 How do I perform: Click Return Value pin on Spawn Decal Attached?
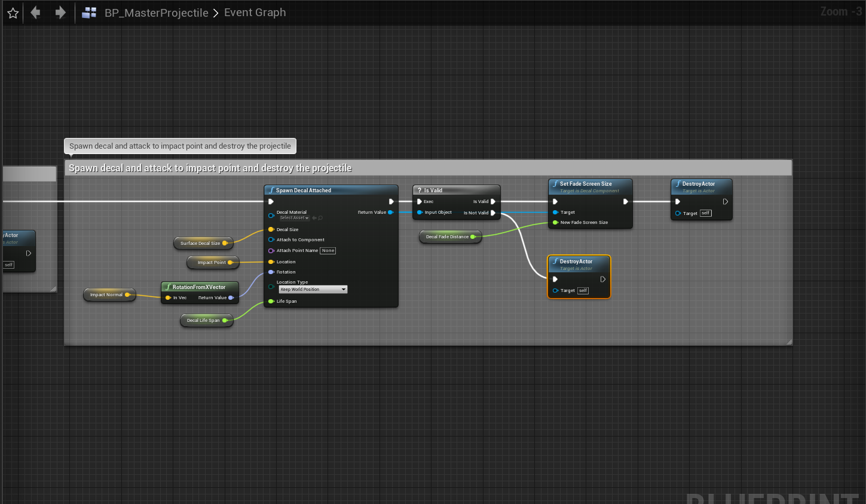coord(390,212)
